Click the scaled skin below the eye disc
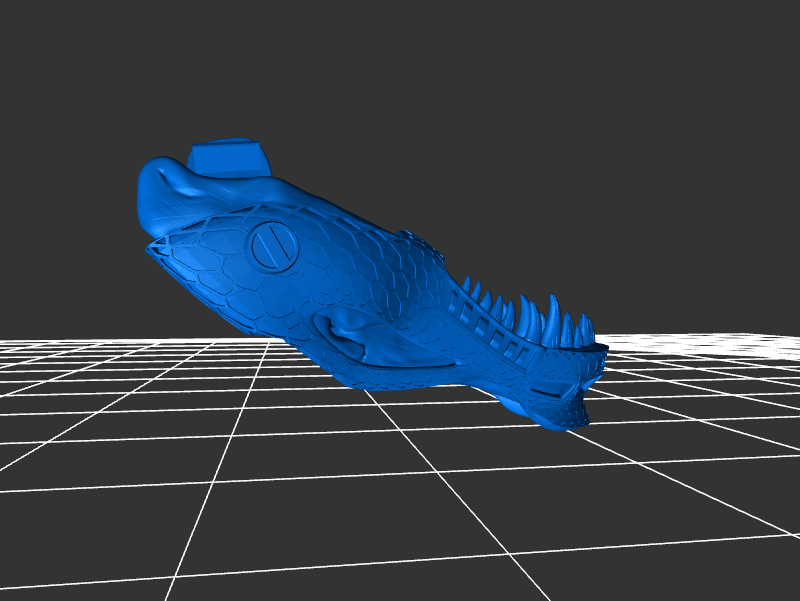 click(270, 296)
